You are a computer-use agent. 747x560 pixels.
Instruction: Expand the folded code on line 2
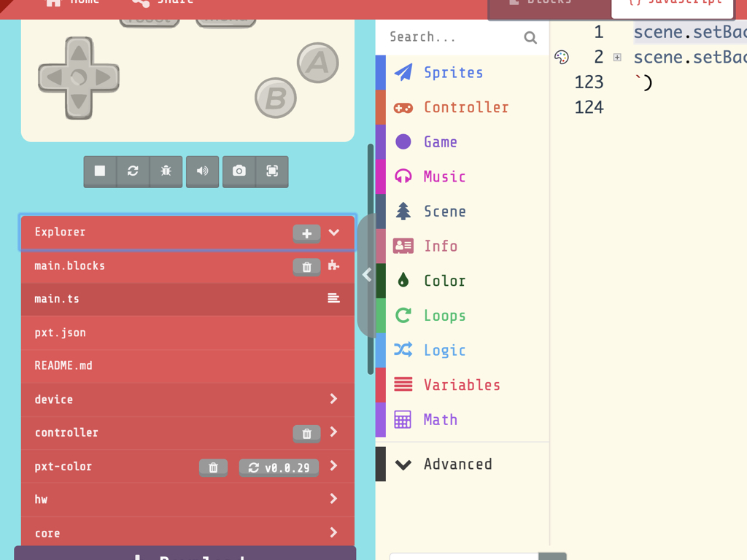(617, 57)
